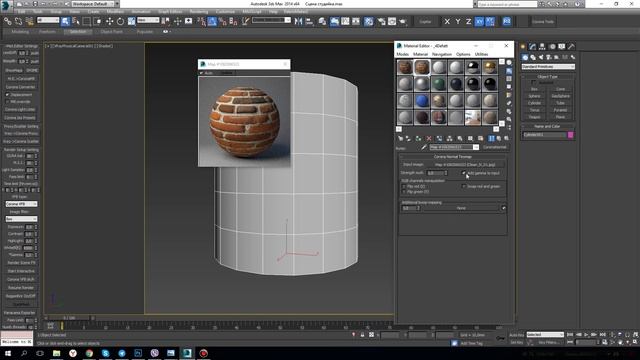Toggle Mtl override checkbox in left panel
Image resolution: width=640 pixels, height=360 pixels.
coord(7,102)
